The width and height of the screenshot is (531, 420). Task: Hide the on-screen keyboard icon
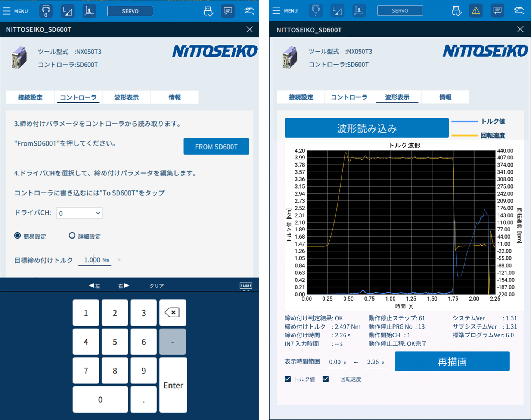[246, 286]
